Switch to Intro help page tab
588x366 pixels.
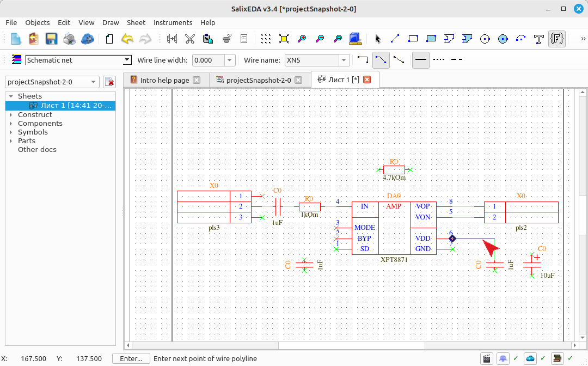[x=164, y=80]
